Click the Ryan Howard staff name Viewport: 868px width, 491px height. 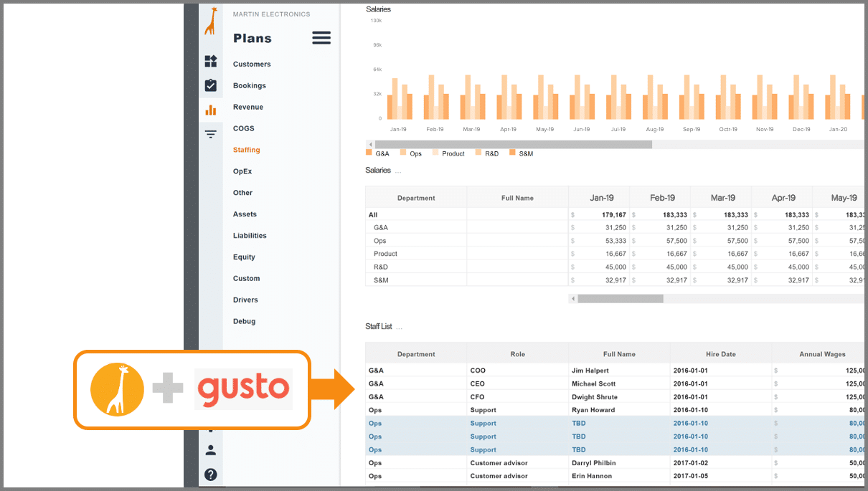pos(593,410)
